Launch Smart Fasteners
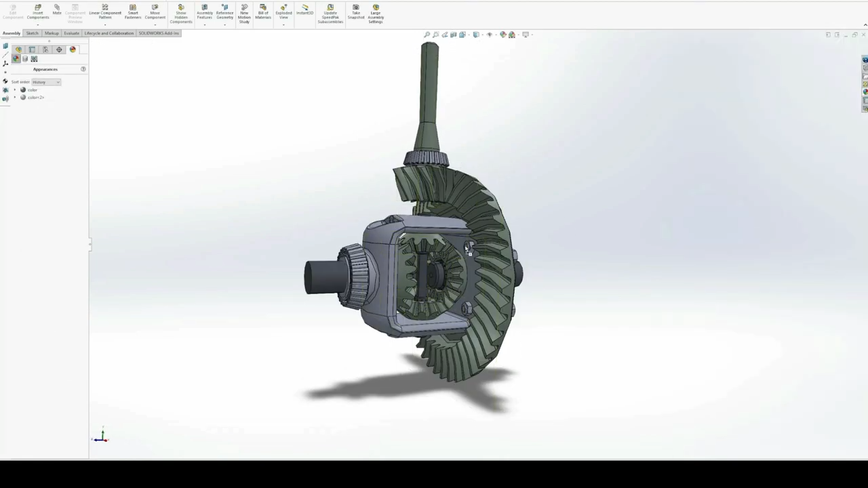This screenshot has height=488, width=868. (x=133, y=12)
